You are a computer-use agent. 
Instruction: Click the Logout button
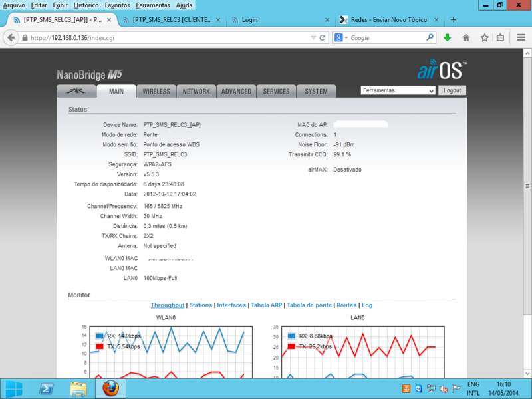[452, 90]
